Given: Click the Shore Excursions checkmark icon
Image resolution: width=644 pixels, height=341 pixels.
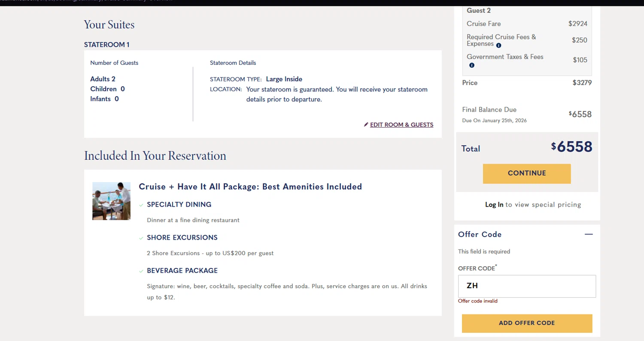Looking at the screenshot, I should coord(141,238).
